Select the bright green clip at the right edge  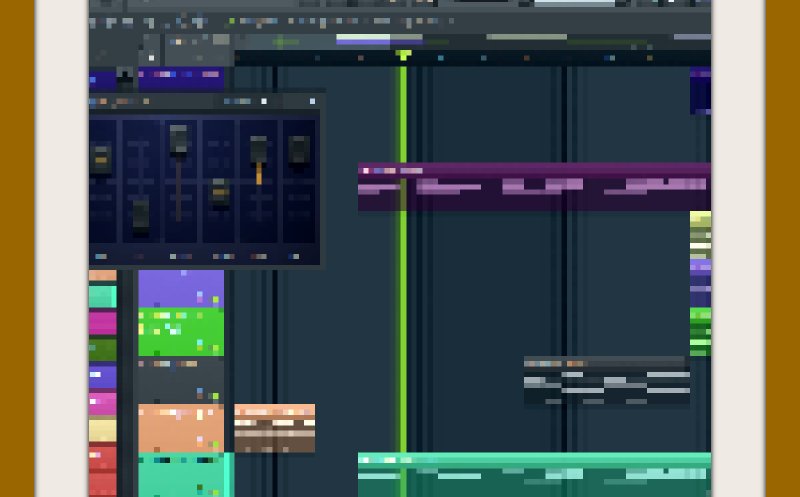[701, 331]
